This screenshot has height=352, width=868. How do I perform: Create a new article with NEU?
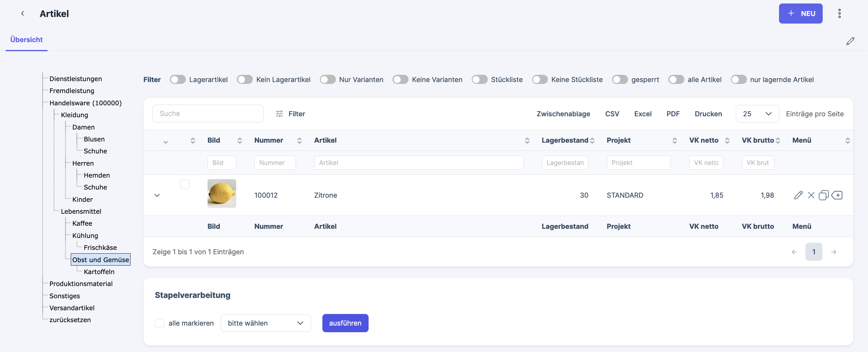[x=800, y=14]
